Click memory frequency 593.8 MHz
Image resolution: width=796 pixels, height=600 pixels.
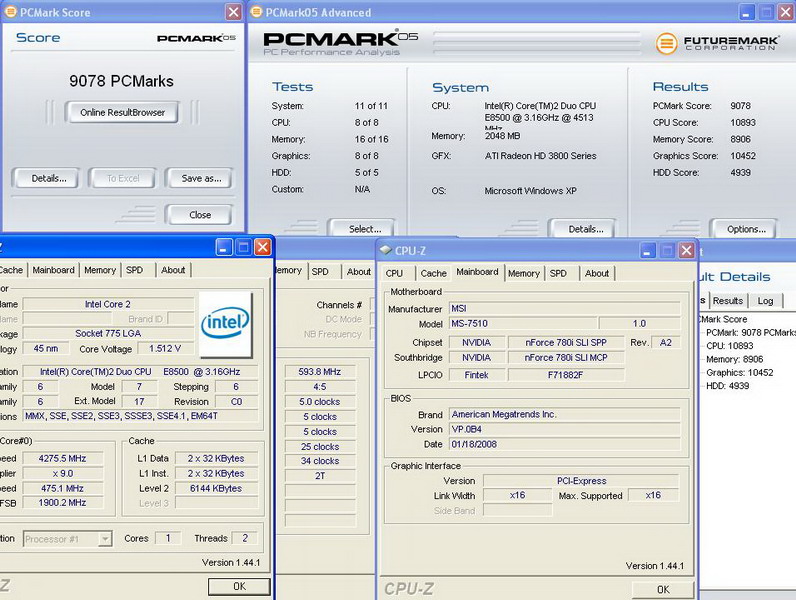coord(320,372)
